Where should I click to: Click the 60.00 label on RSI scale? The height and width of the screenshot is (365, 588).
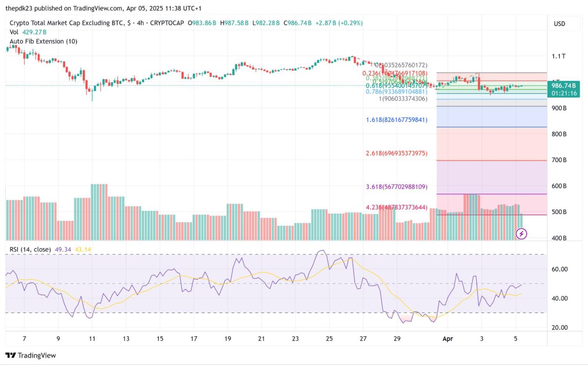click(x=559, y=269)
